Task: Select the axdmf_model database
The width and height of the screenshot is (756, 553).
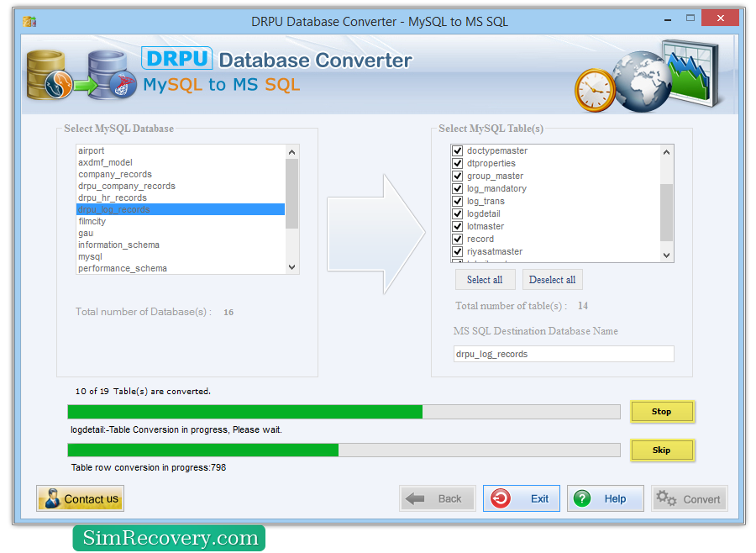Action: coord(181,162)
